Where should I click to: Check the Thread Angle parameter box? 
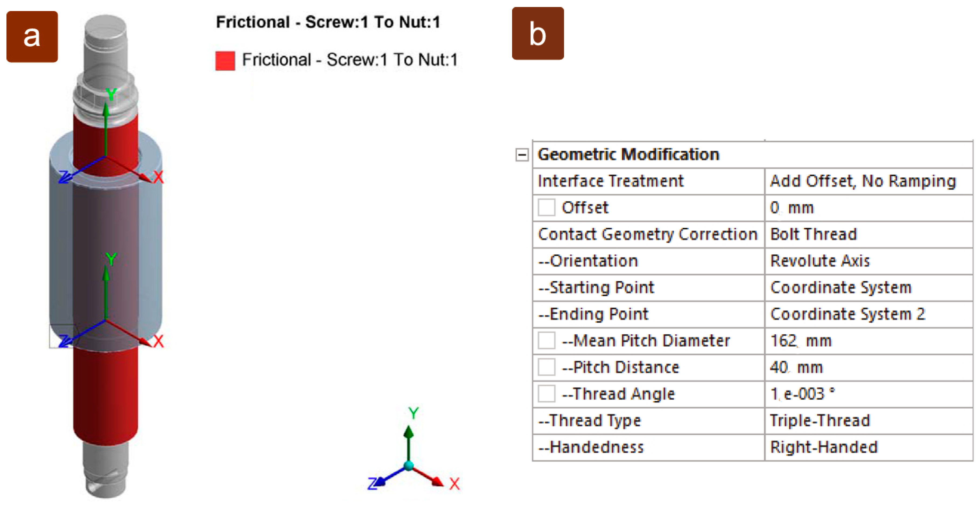click(546, 394)
